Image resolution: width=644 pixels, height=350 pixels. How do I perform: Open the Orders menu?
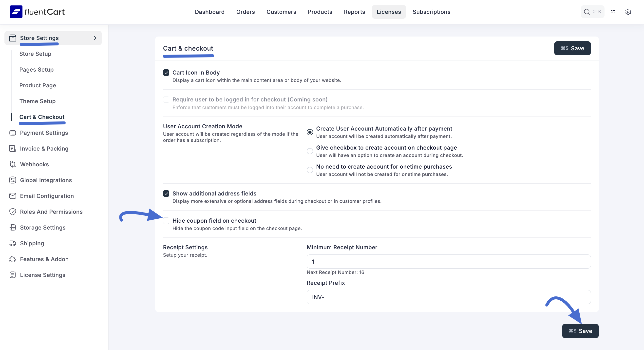[x=245, y=12]
